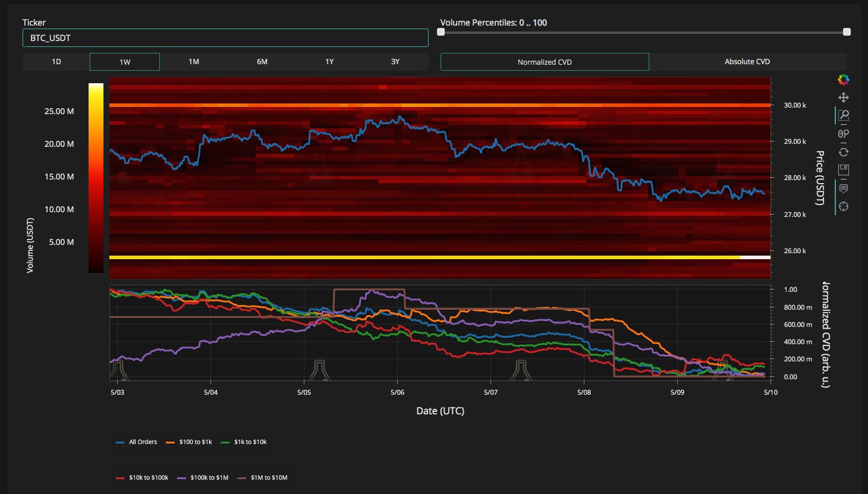Download the plot as an image

tap(842, 169)
